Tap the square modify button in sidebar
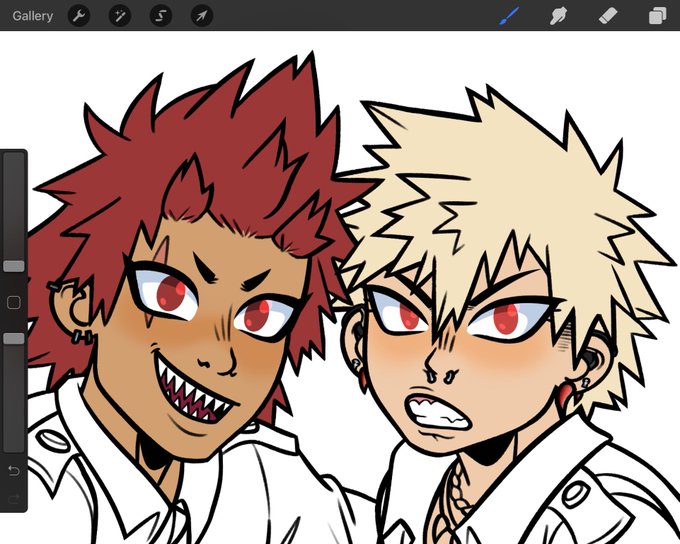Viewport: 680px width, 544px height. click(x=14, y=303)
